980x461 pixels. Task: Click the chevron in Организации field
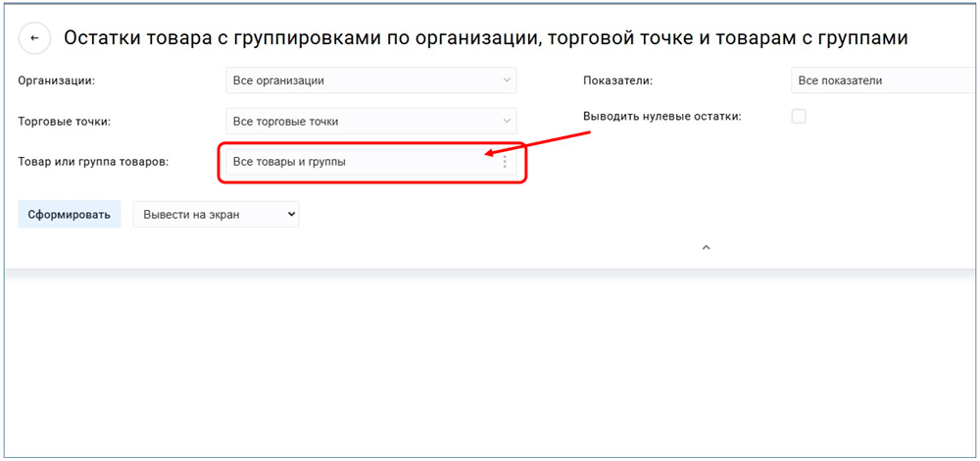coord(506,80)
